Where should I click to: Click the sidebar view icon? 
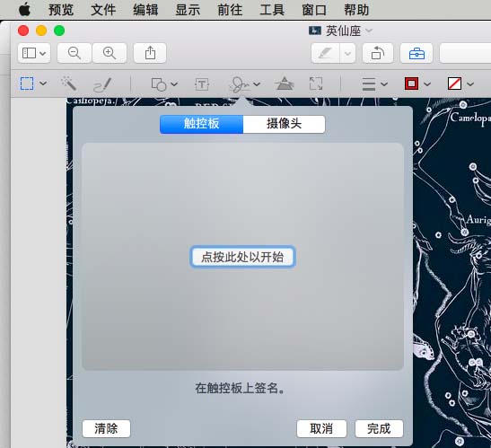coord(29,53)
